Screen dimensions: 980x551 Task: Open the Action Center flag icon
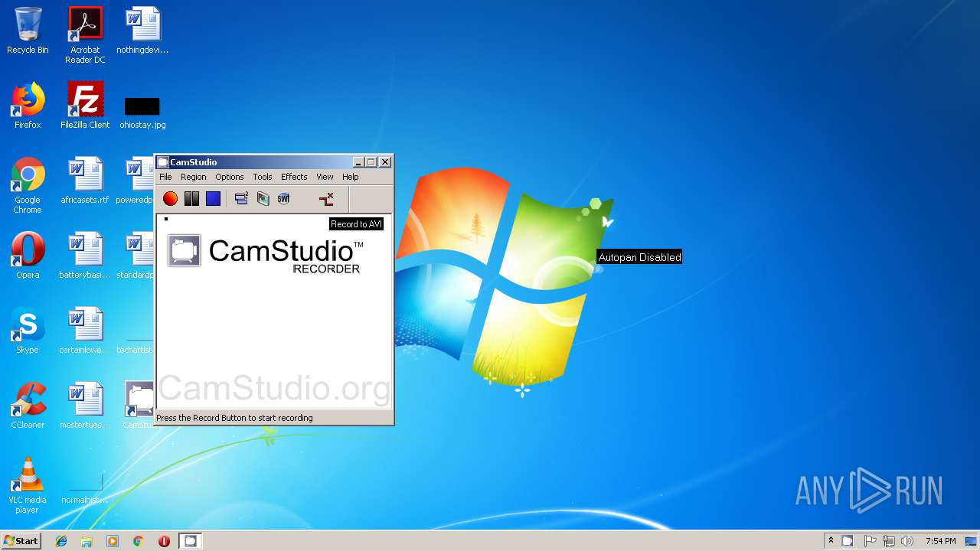point(871,541)
